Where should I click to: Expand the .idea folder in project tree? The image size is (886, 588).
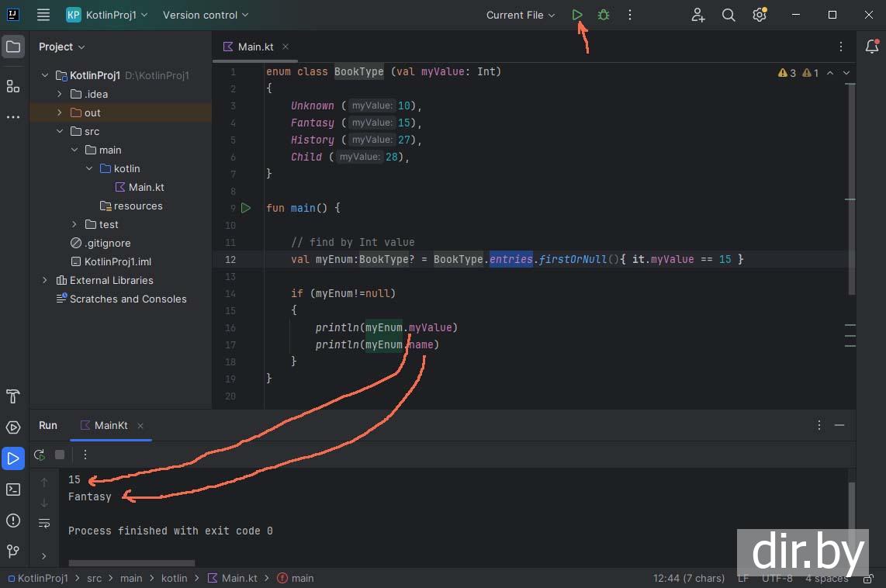(x=60, y=94)
